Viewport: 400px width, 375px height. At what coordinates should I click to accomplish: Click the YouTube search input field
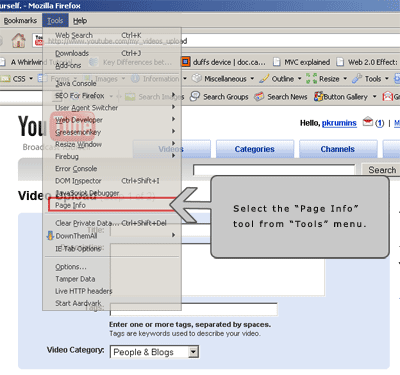coord(274,170)
